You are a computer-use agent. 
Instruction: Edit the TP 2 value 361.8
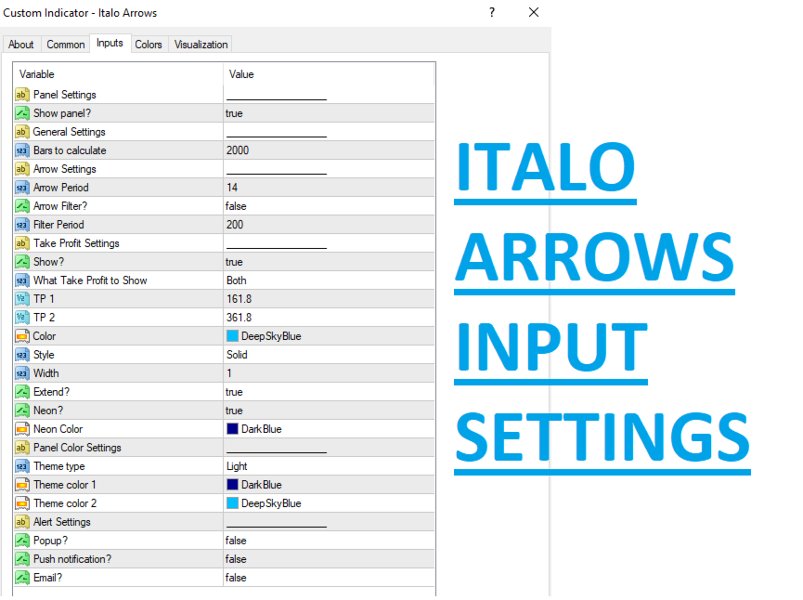[329, 317]
